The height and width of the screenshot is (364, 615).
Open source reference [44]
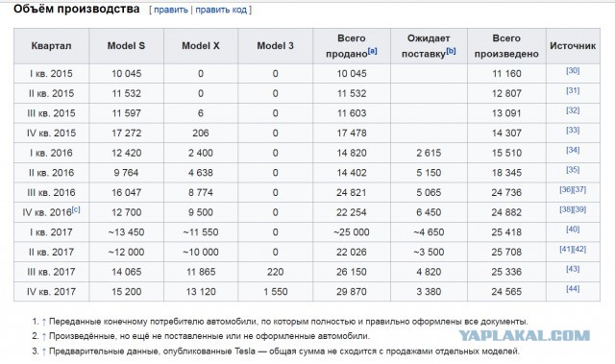573,289
